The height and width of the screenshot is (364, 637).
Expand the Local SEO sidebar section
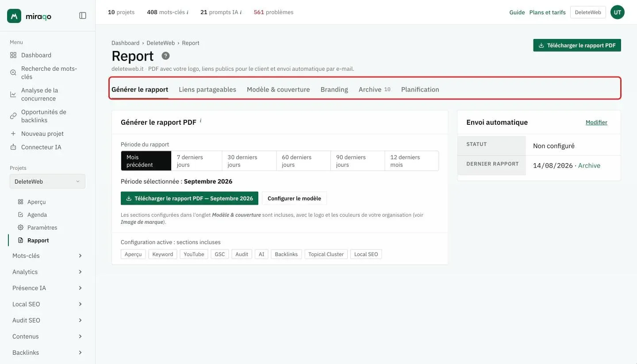[x=47, y=304]
